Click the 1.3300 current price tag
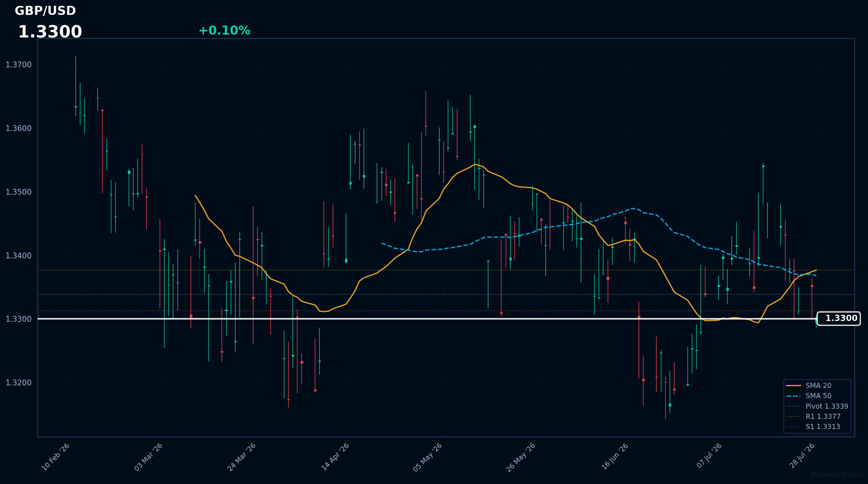The width and height of the screenshot is (868, 484). tap(839, 318)
